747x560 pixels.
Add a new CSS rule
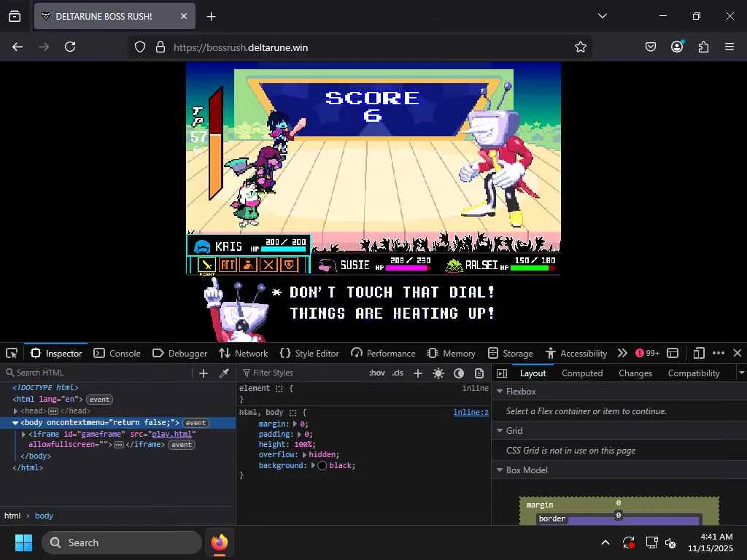point(418,373)
